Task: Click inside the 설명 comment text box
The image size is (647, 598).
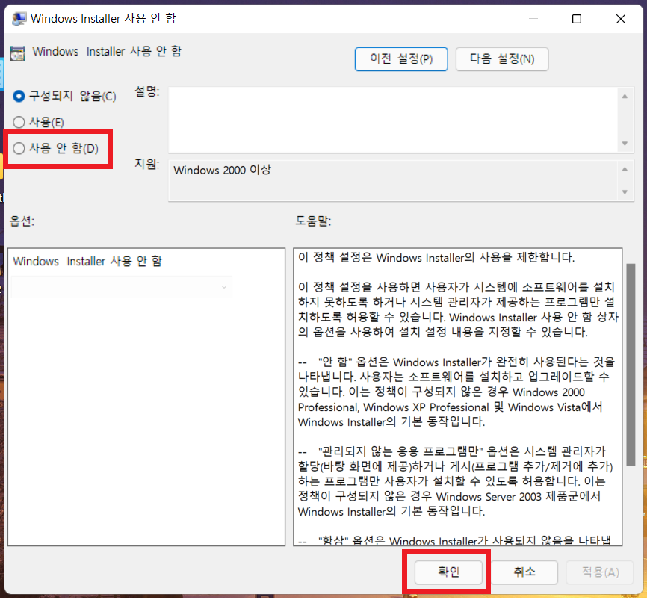Action: (393, 120)
